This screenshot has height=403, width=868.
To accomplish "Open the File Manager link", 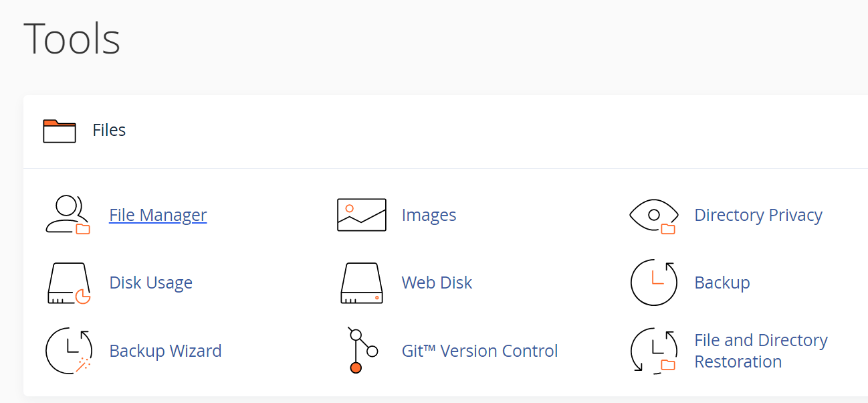I will 158,215.
